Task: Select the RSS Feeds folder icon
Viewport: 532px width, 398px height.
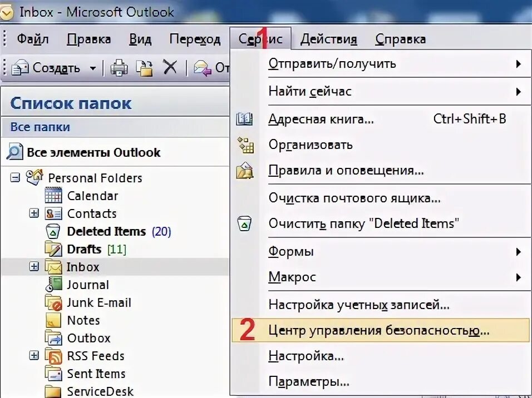Action: [x=53, y=356]
